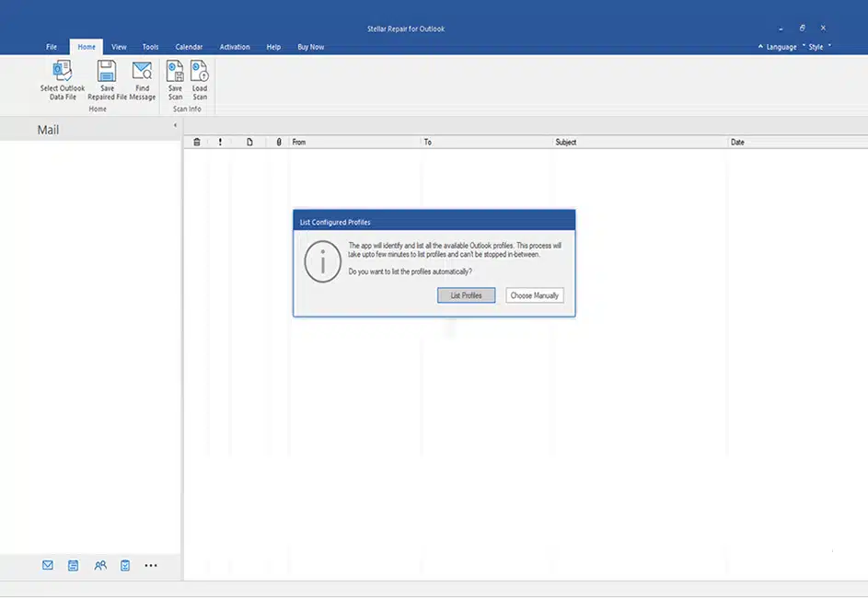Open the Select Outlook Data File tool
This screenshot has width=868, height=600.
[x=61, y=77]
